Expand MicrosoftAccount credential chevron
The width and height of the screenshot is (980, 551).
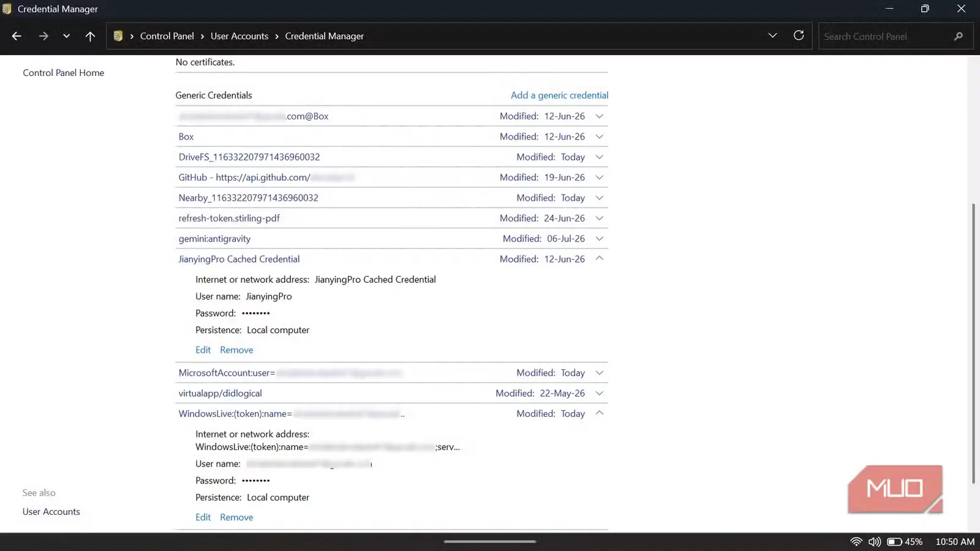point(600,373)
